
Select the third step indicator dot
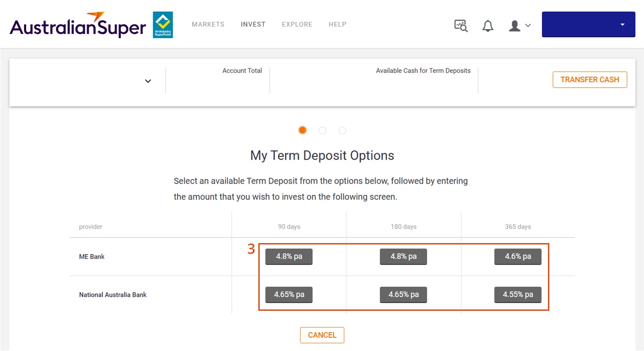(x=342, y=130)
